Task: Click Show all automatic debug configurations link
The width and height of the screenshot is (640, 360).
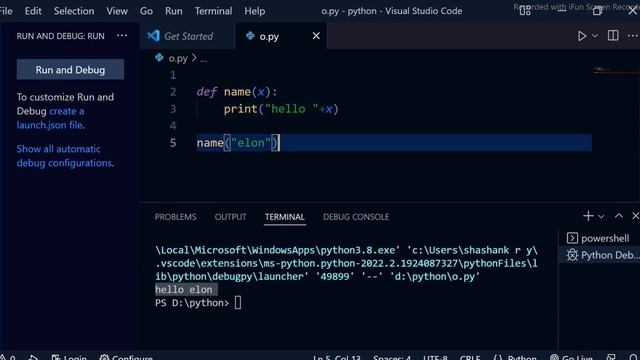Action: click(65, 156)
